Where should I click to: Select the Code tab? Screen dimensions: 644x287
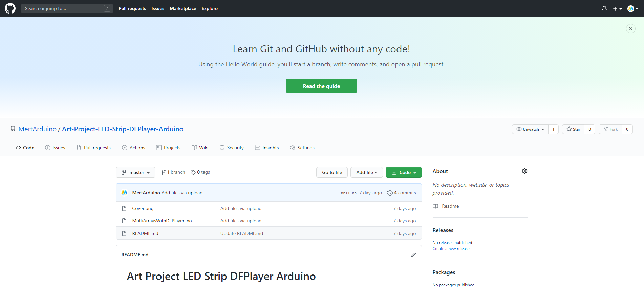(x=25, y=148)
